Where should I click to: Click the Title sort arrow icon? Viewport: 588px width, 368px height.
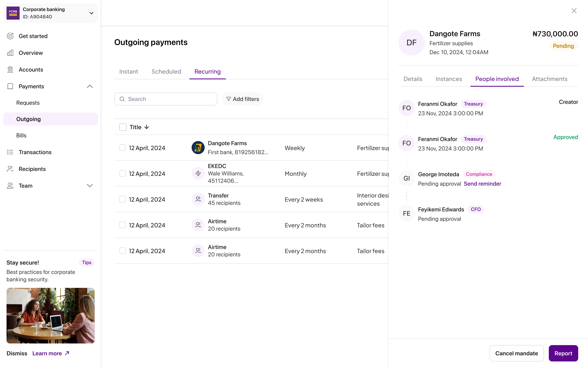147,127
